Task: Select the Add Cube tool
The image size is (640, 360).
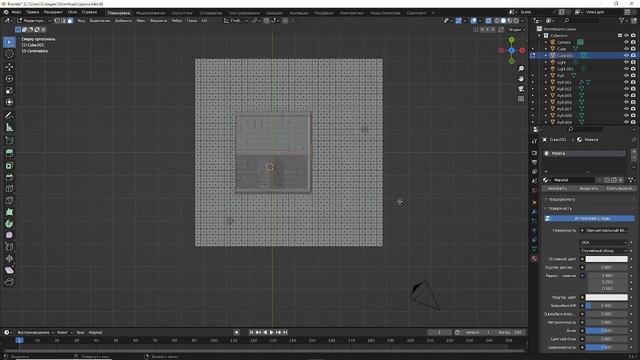Action: pyautogui.click(x=9, y=141)
